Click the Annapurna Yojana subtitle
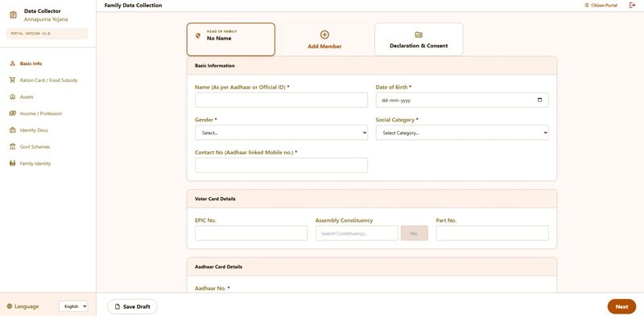Viewport: 644px width, 316px height. (46, 19)
